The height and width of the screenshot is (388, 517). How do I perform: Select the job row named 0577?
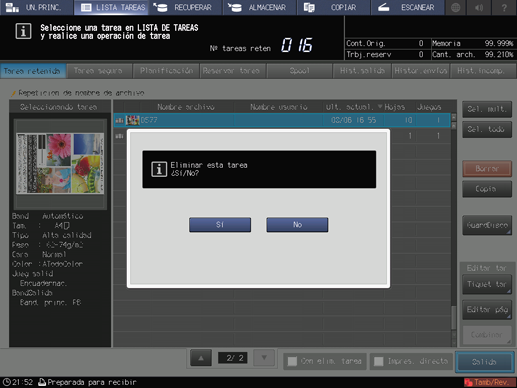pyautogui.click(x=282, y=120)
